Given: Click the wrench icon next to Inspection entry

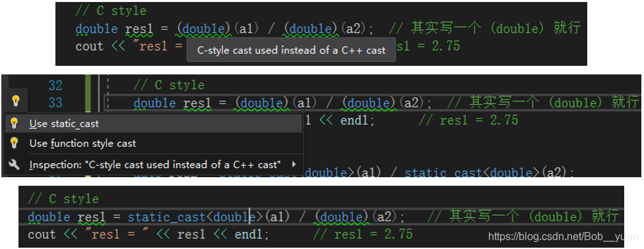Looking at the screenshot, I should pyautogui.click(x=14, y=165).
